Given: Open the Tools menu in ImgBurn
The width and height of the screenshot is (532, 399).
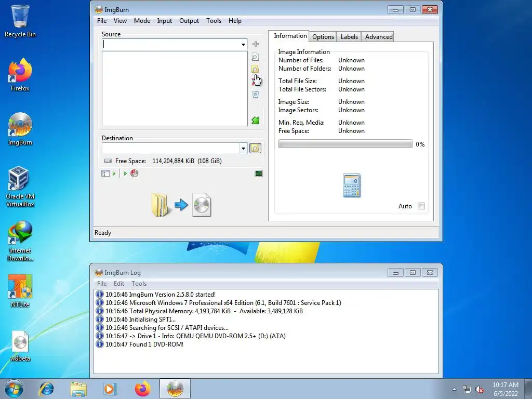Looking at the screenshot, I should [x=214, y=21].
